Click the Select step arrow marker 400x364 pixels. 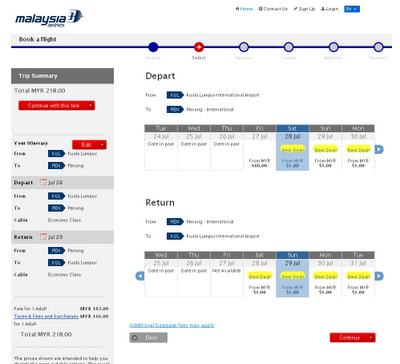[x=199, y=47]
